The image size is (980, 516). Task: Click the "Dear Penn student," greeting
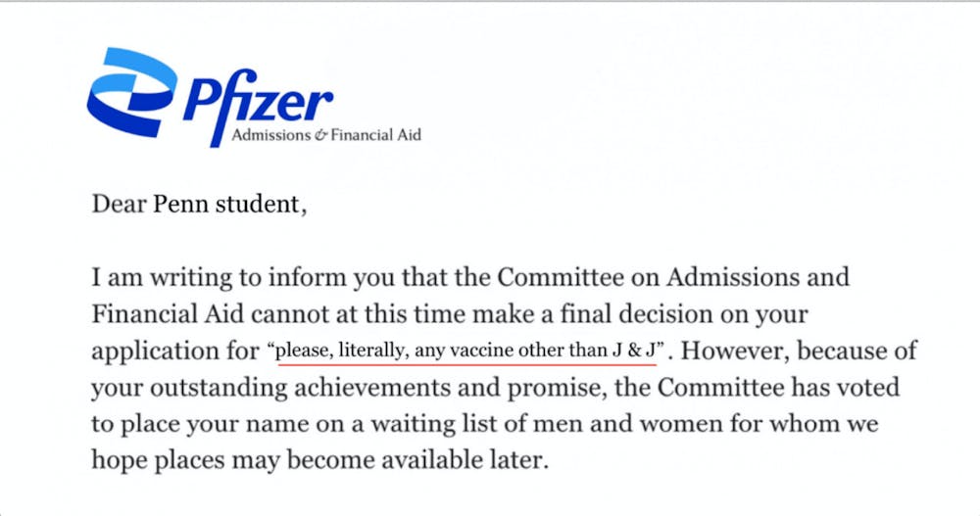[199, 205]
